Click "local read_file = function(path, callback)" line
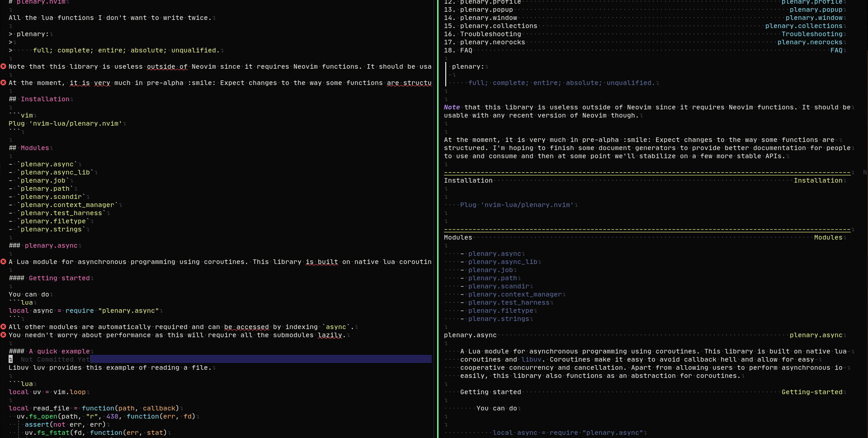The height and width of the screenshot is (438, 868). point(94,408)
